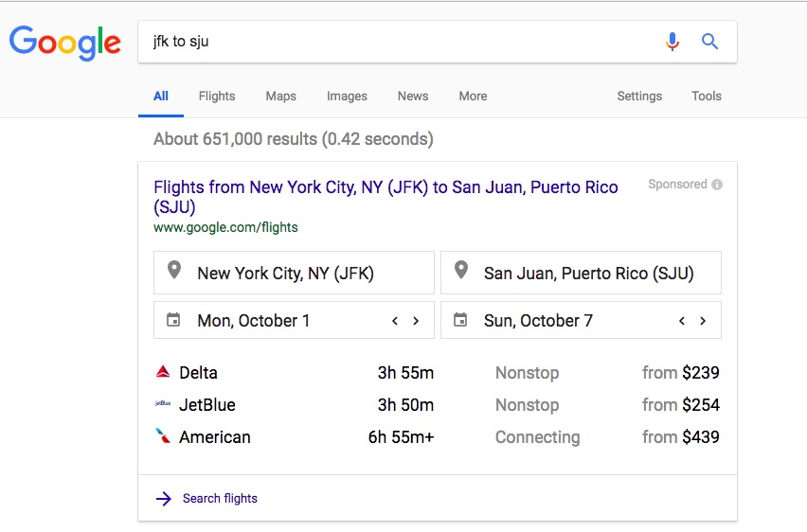Viewport: 807px width, 532px height.
Task: Click the Google logo
Action: click(x=65, y=42)
